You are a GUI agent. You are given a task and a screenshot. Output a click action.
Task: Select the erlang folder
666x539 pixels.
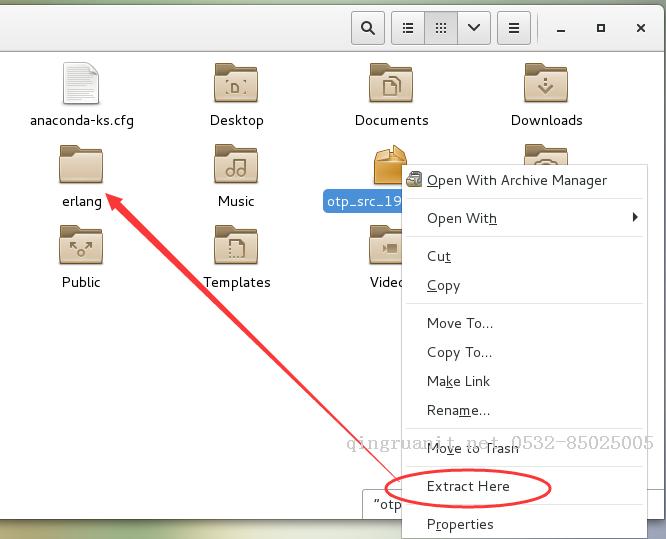coord(81,166)
